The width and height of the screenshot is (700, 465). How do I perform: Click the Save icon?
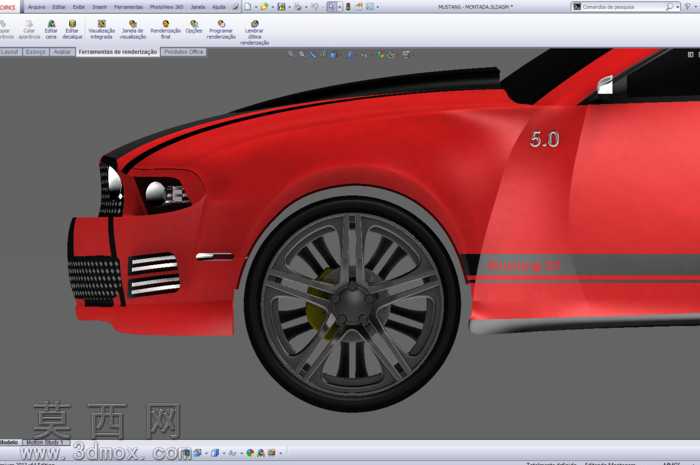coord(281,7)
